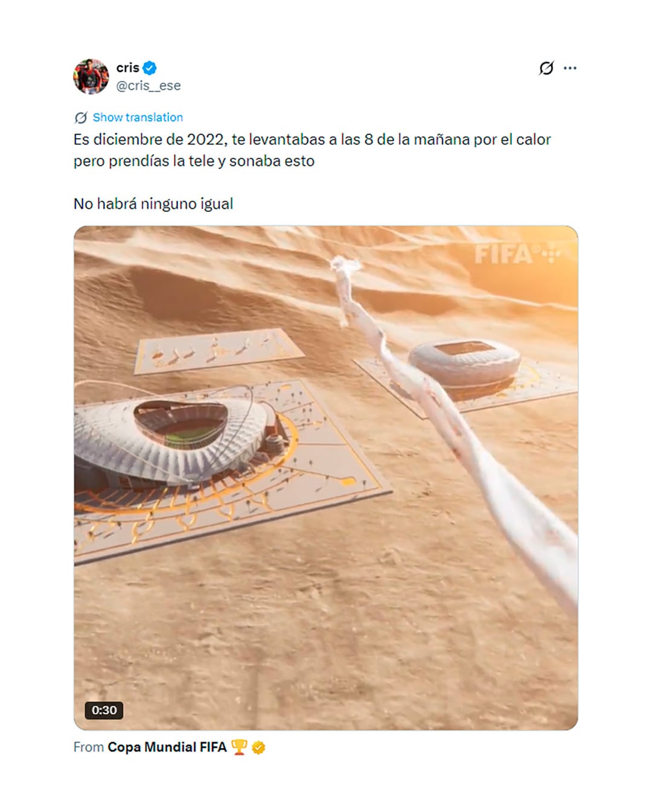
Task: Click the 'No habrá ninguno igual' text line
Action: (x=153, y=203)
